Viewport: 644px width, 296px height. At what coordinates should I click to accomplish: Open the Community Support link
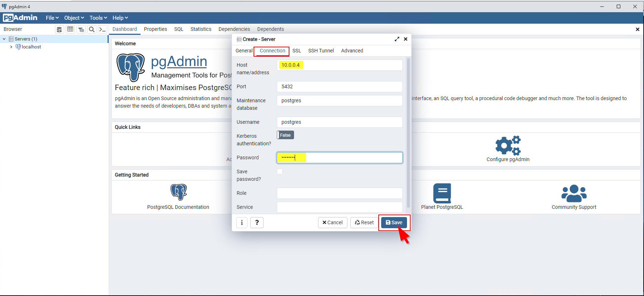(x=574, y=207)
